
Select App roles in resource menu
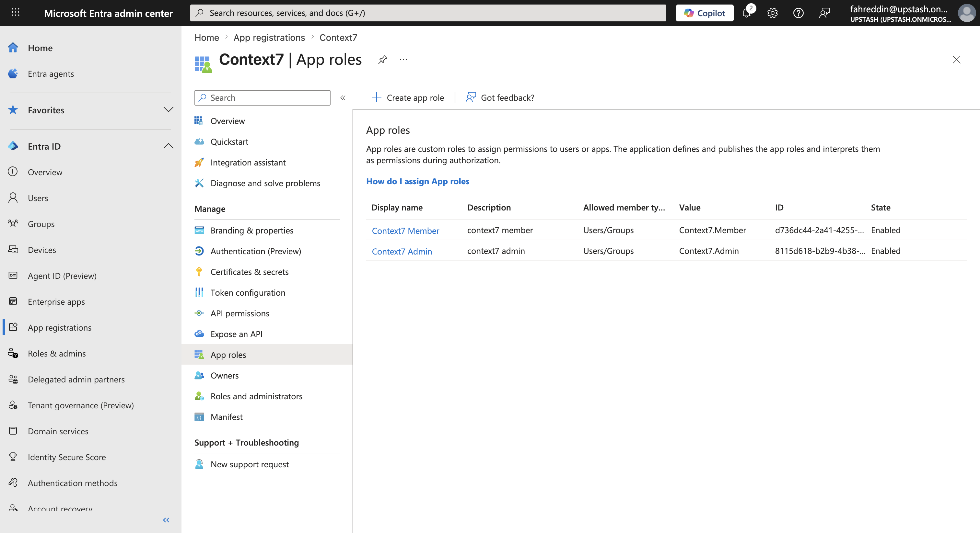coord(267,355)
